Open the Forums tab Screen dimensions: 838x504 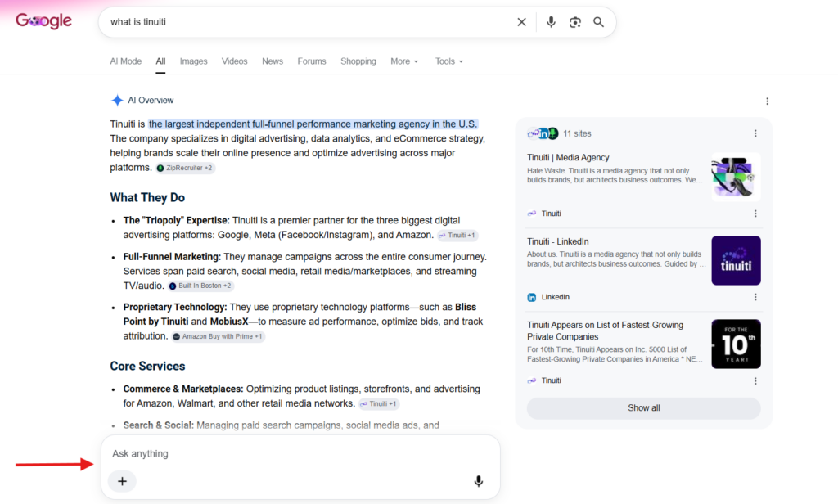[312, 61]
